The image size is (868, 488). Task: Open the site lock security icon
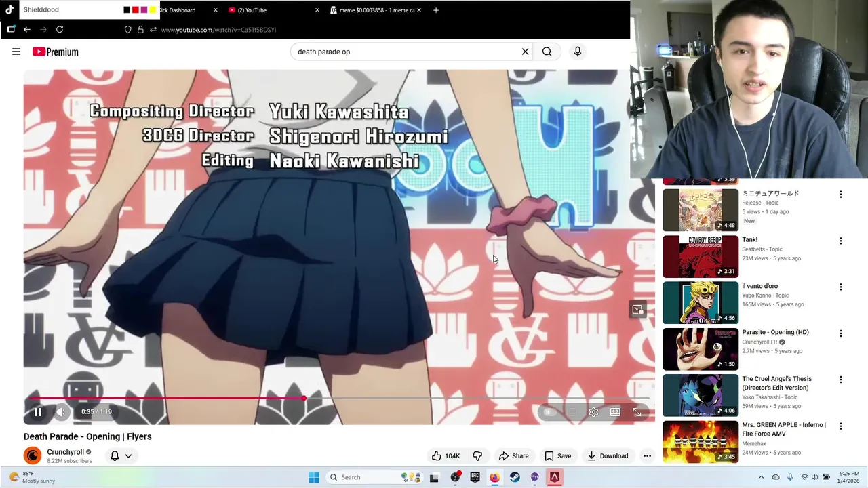[x=140, y=30]
